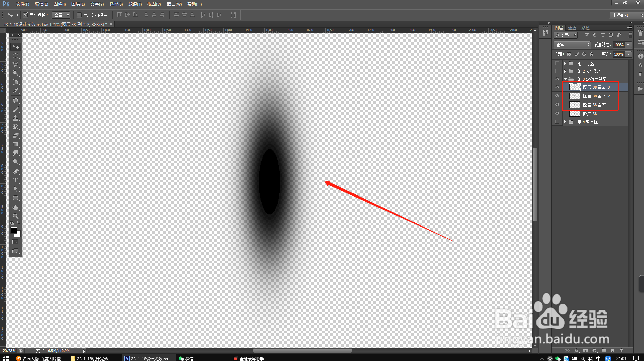Select the Eyedropper tool
This screenshot has width=644, height=361.
coord(16,91)
